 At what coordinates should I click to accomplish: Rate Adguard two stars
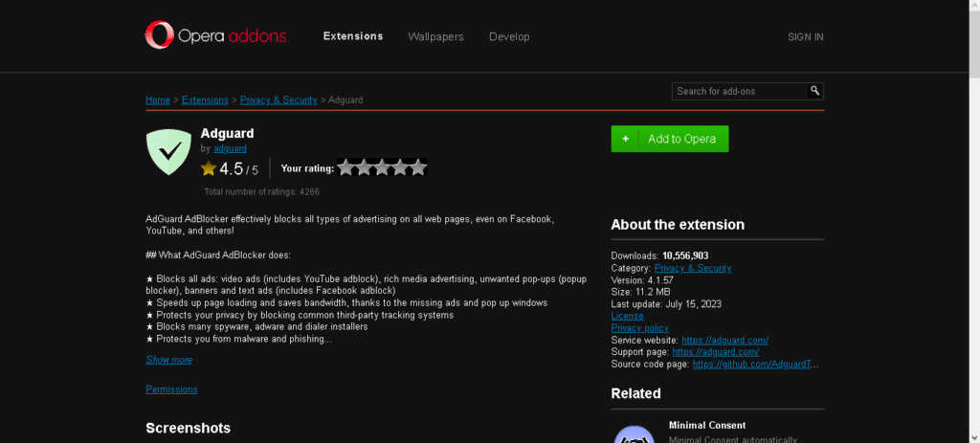pos(364,167)
